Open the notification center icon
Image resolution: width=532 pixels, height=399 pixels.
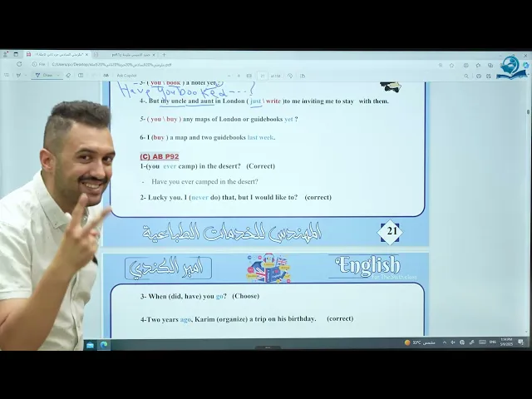521,342
